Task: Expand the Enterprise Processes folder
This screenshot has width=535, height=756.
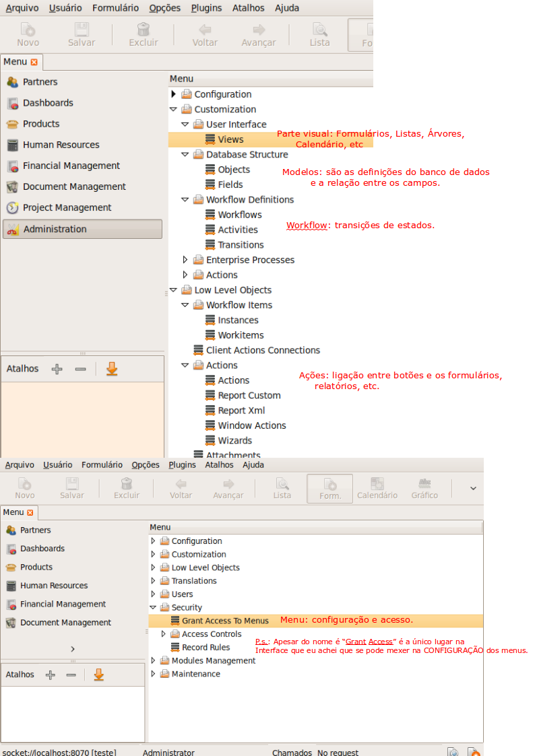Action: (185, 260)
